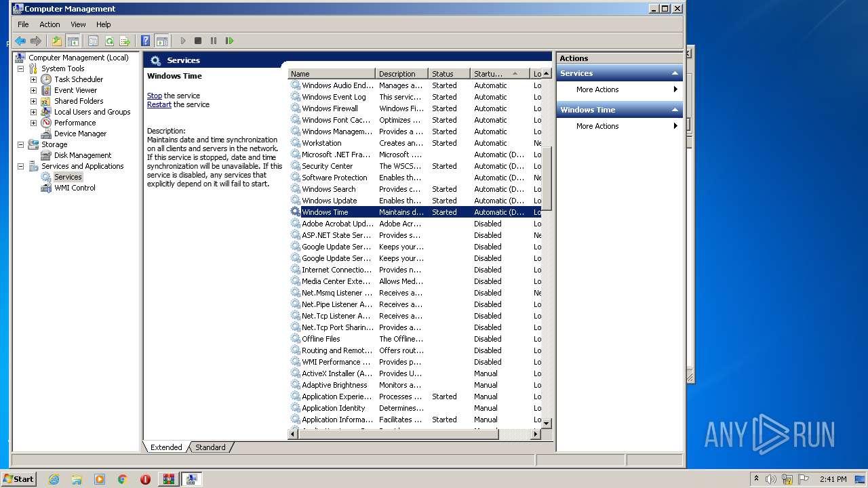Open the View menu
868x488 pixels.
[x=78, y=24]
